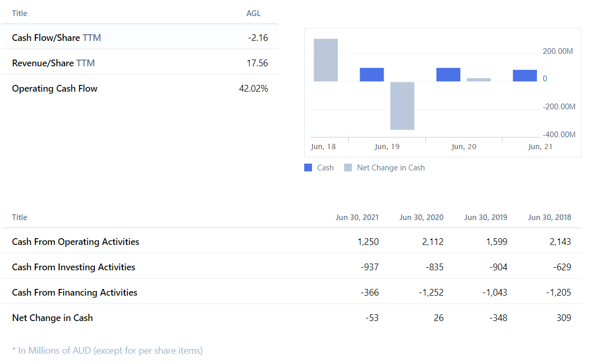Viewport: 595px width, 364px height.
Task: Click the 2,112 operating cash value for 2020
Action: [433, 241]
